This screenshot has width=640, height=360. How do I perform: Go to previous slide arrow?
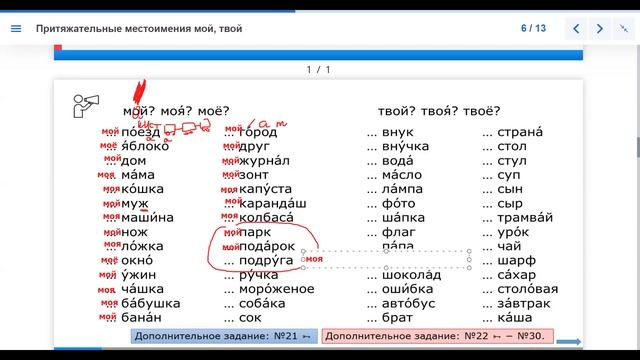coord(576,29)
